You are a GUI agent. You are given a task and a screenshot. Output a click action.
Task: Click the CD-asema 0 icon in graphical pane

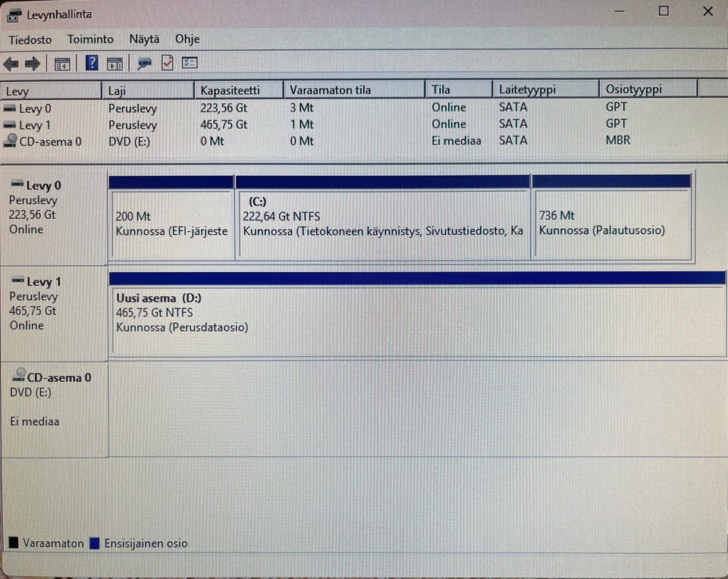(18, 375)
